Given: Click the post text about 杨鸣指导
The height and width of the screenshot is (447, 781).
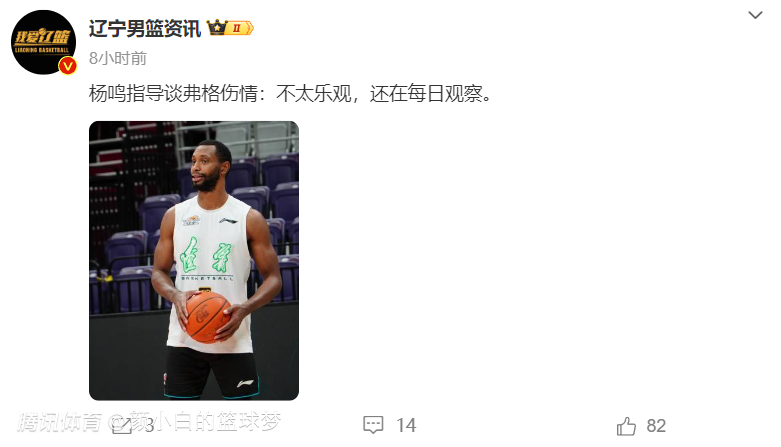Looking at the screenshot, I should (290, 94).
